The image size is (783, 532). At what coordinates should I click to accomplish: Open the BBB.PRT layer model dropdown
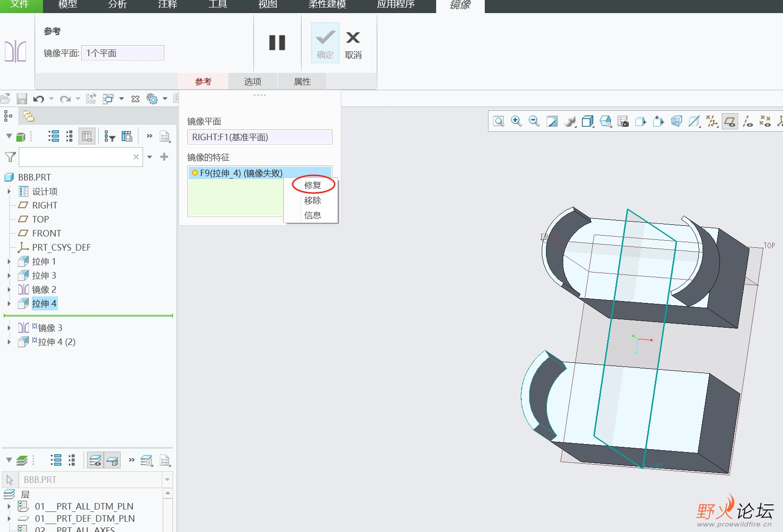coord(167,480)
